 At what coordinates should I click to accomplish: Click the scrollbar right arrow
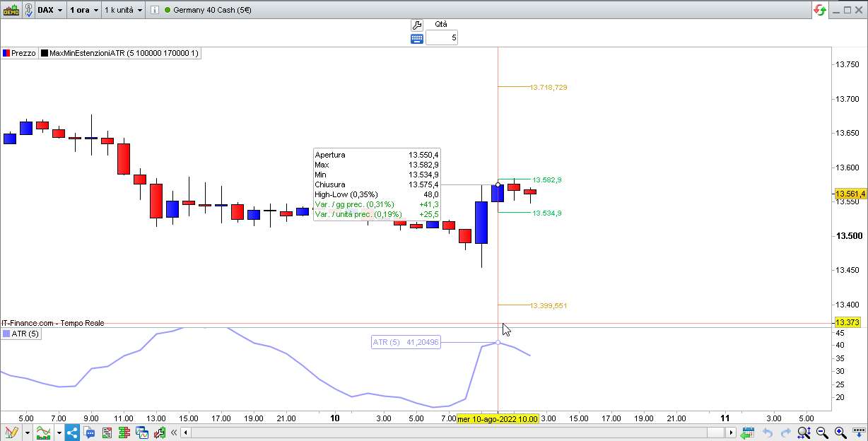pos(732,433)
